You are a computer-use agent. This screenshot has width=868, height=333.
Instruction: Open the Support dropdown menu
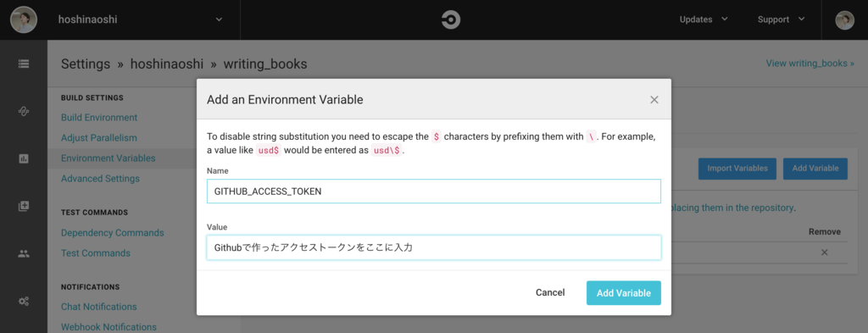(781, 19)
